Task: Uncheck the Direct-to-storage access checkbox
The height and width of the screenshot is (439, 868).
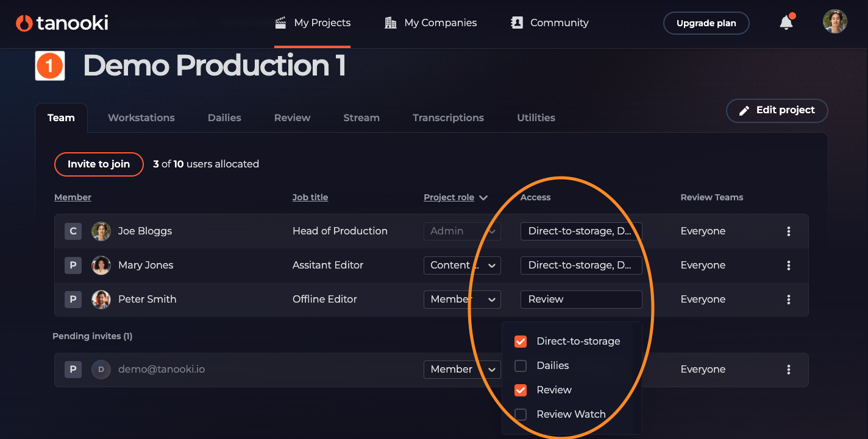Action: click(521, 342)
